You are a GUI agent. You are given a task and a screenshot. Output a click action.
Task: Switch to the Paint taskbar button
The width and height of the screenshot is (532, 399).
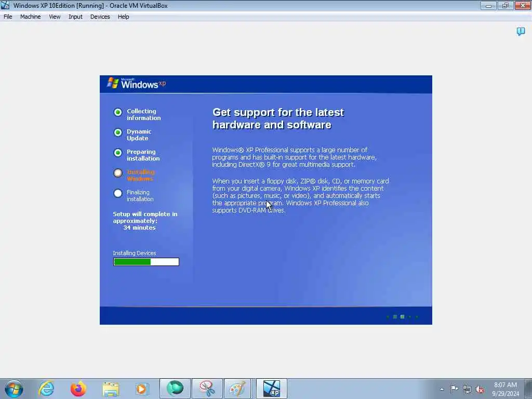tap(237, 389)
